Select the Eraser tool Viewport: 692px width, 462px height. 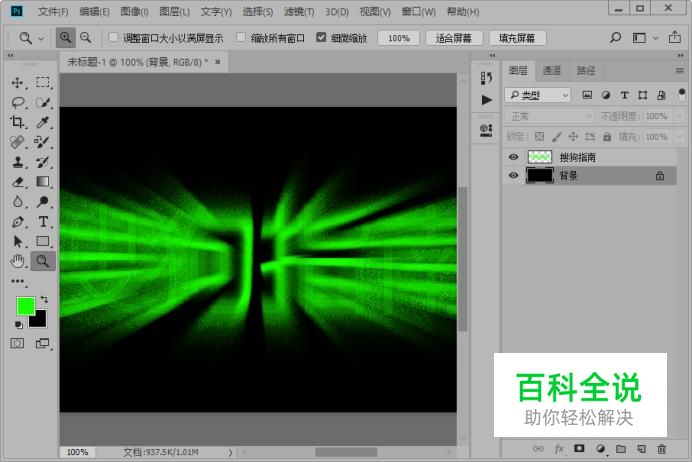pos(18,182)
